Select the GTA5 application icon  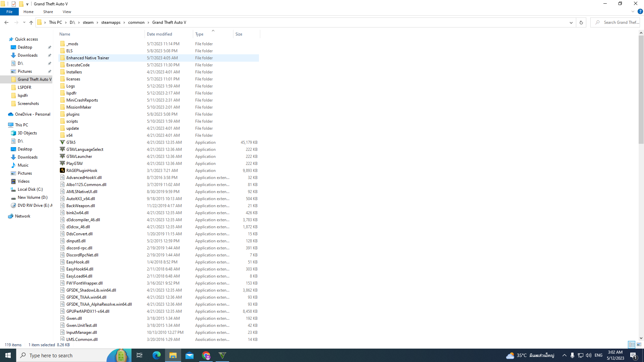[x=62, y=142]
